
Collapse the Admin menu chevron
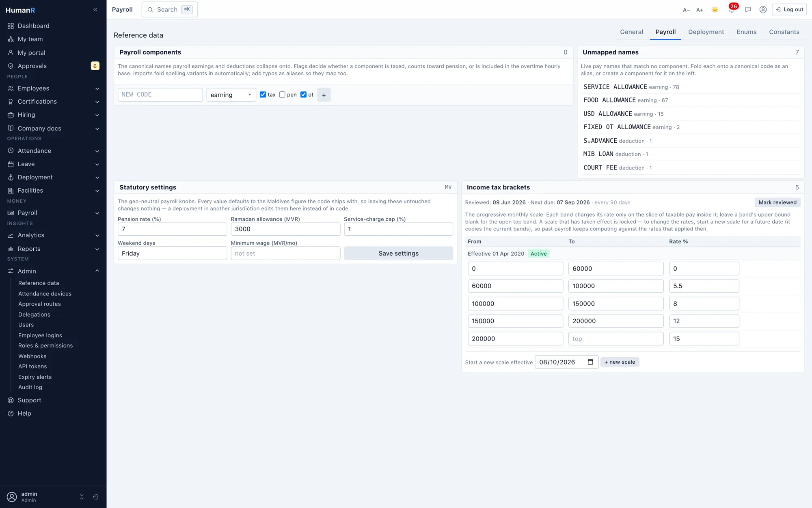pyautogui.click(x=97, y=271)
